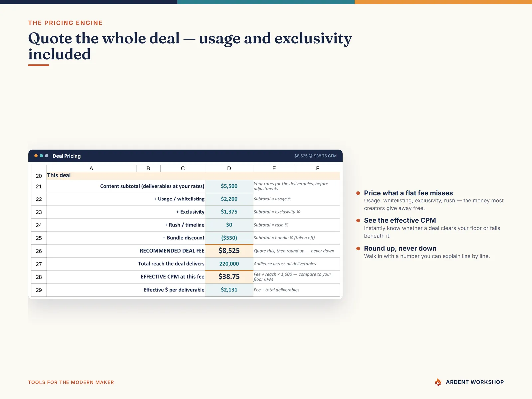Click the 220,000 reach value
The width and height of the screenshot is (532, 399).
[x=229, y=264]
